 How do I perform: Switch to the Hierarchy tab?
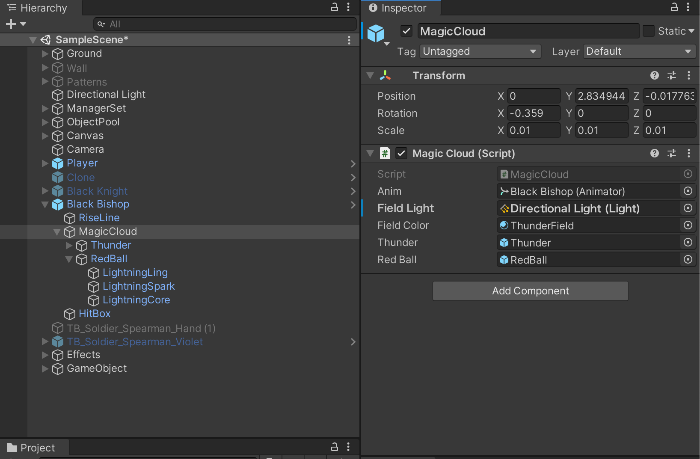[x=39, y=8]
